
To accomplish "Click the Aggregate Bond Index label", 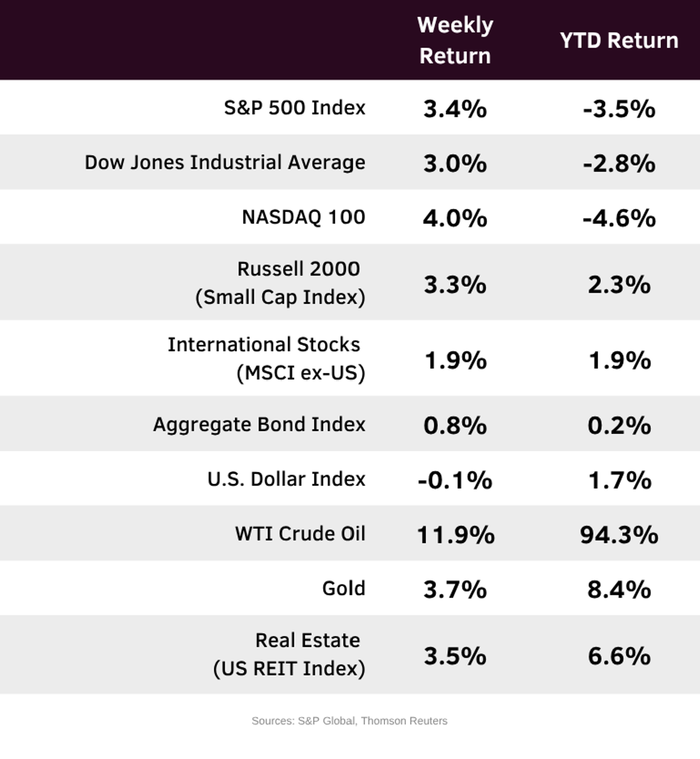I will [259, 424].
